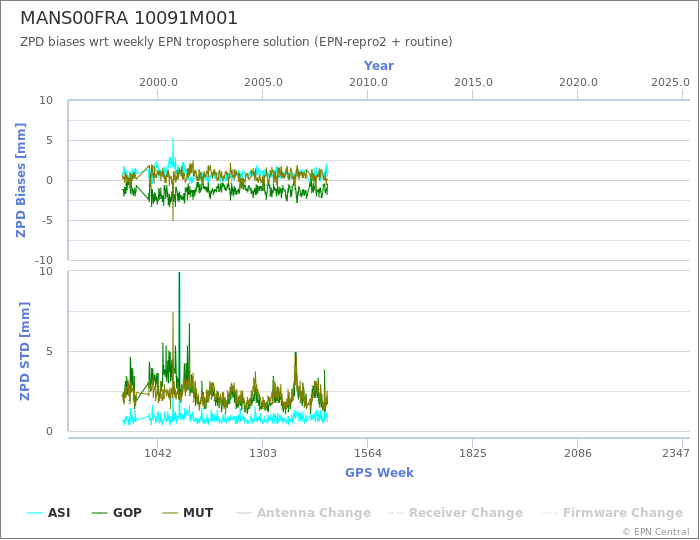Enable the Antenna Change legend item
The image size is (700, 540).
coord(304,513)
